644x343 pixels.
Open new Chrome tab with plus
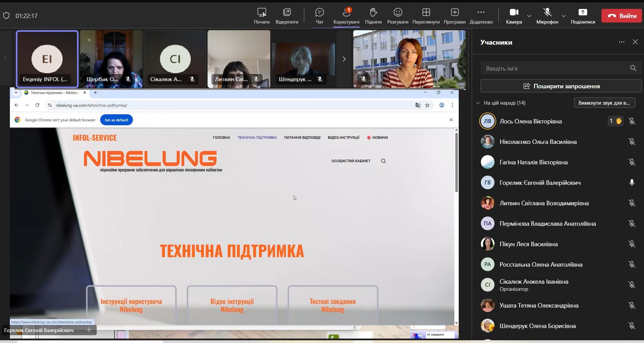coord(95,92)
